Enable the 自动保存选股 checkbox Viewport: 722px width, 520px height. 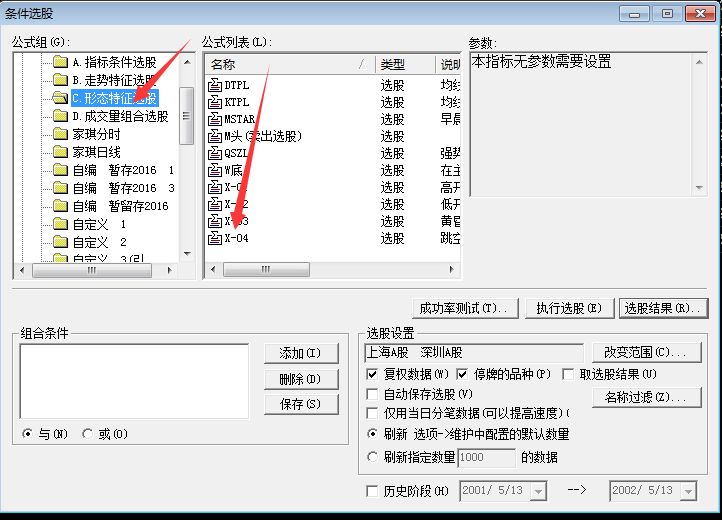point(373,394)
